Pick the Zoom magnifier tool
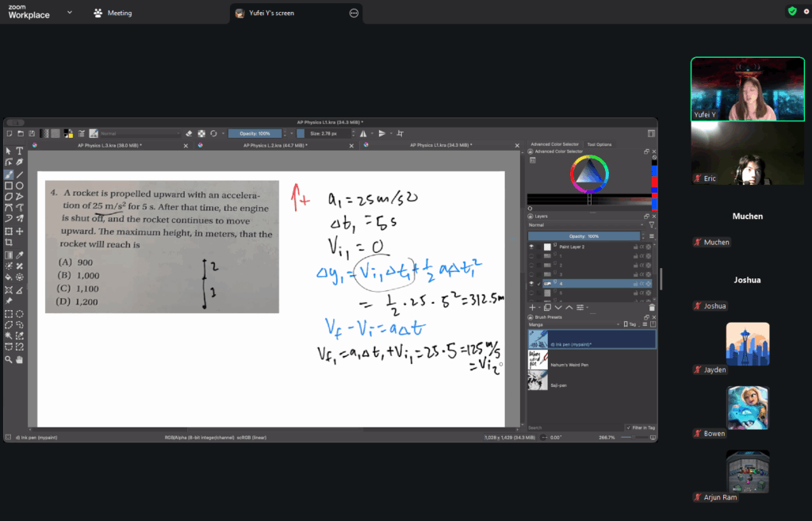 pos(9,359)
